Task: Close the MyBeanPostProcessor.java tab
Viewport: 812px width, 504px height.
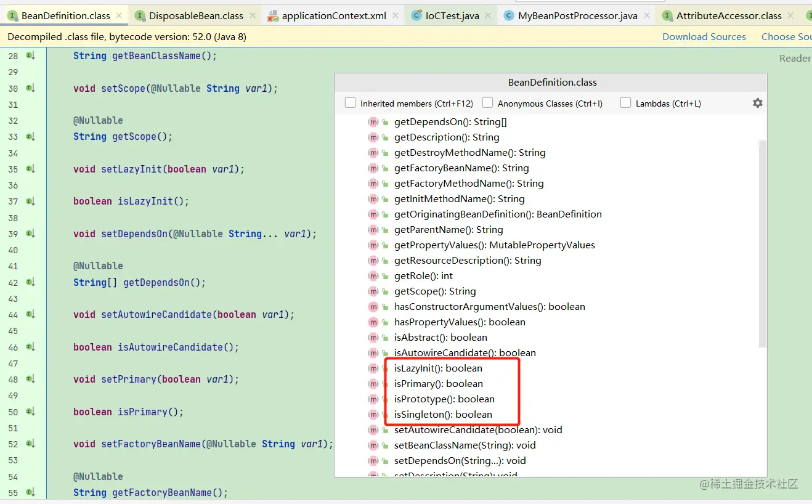Action: [x=647, y=15]
